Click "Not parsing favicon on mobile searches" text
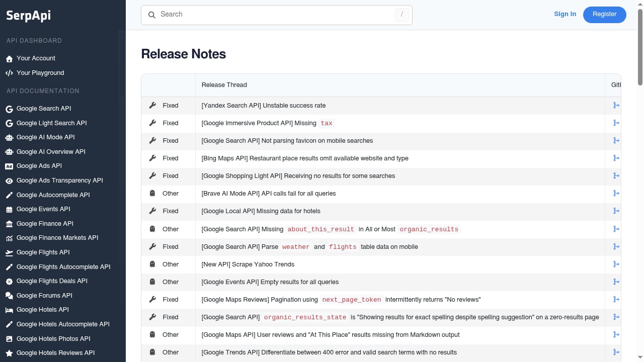 tap(318, 141)
